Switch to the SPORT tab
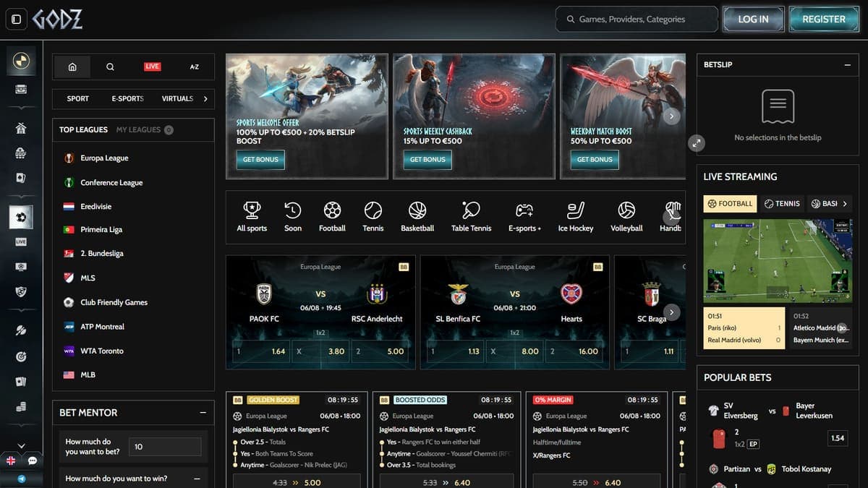 coord(78,99)
